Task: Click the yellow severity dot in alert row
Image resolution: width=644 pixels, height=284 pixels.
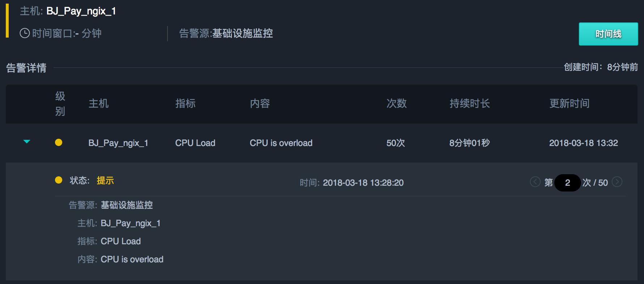Action: pos(59,142)
